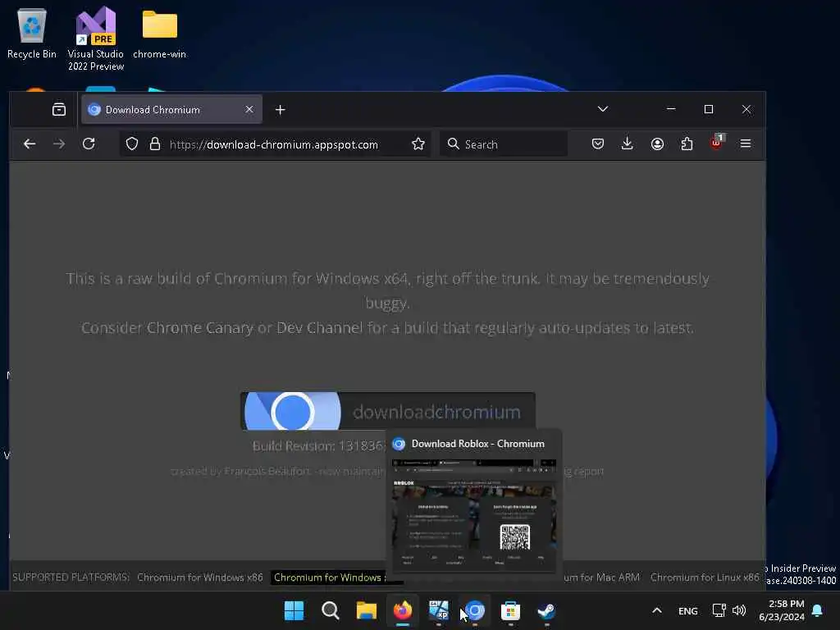Go back one page in Firefox

[30, 144]
